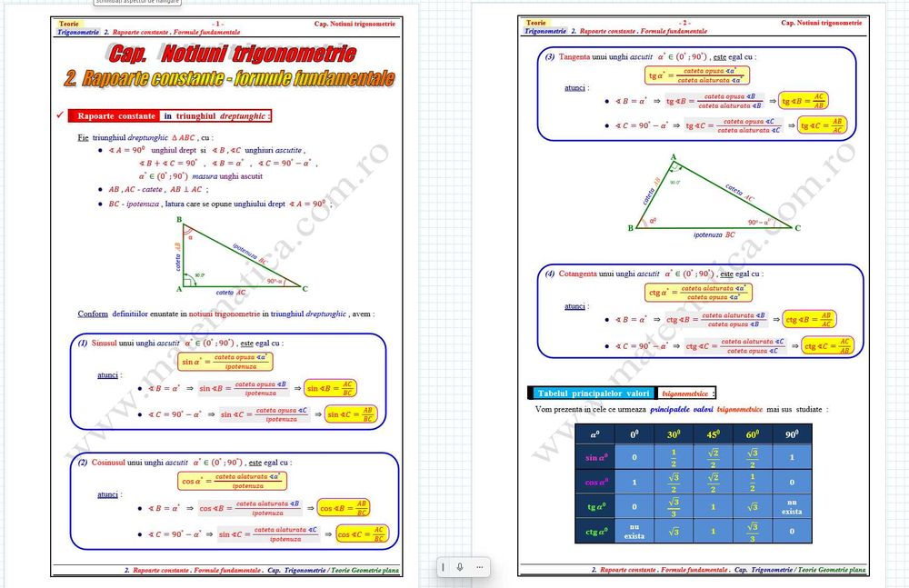This screenshot has width=909, height=588.
Task: Click the underlined word 'Fie' on page 1
Action: (83, 138)
